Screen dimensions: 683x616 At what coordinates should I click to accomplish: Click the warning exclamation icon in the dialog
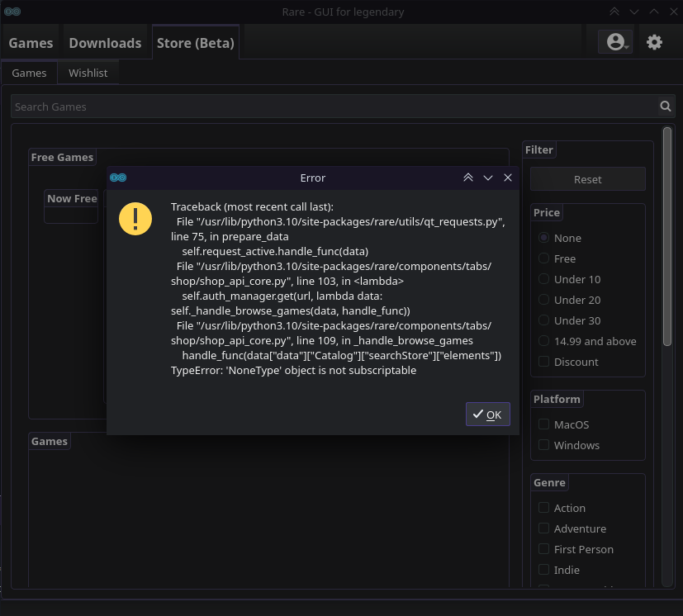point(135,219)
